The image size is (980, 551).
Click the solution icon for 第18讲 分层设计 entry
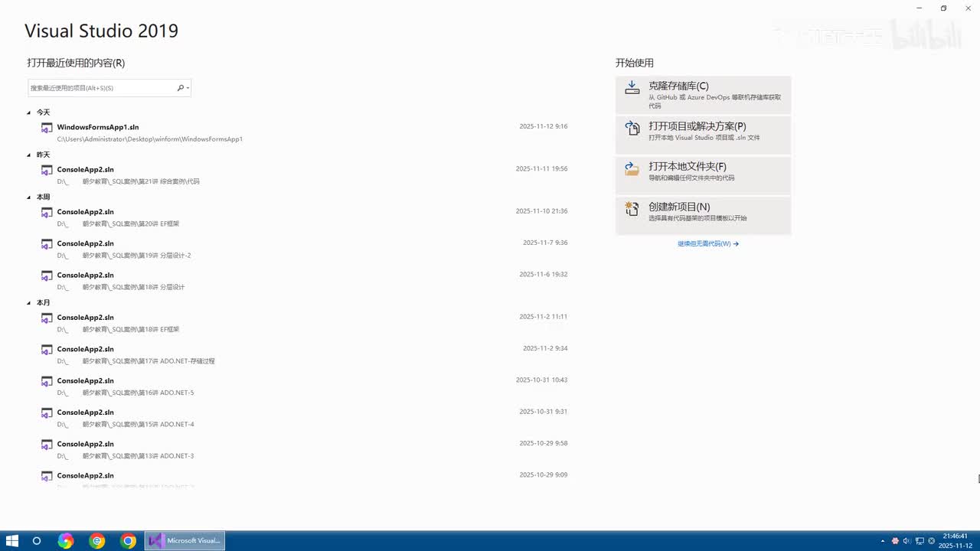pos(47,275)
